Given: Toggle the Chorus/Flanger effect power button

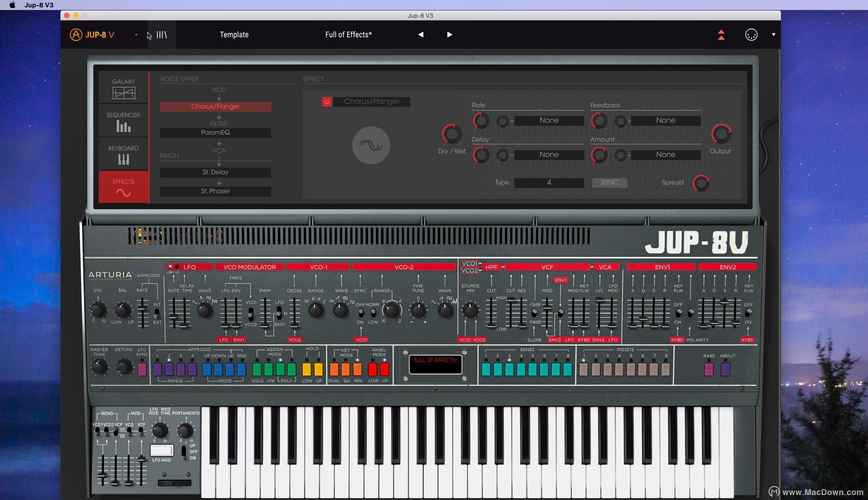Looking at the screenshot, I should point(327,101).
